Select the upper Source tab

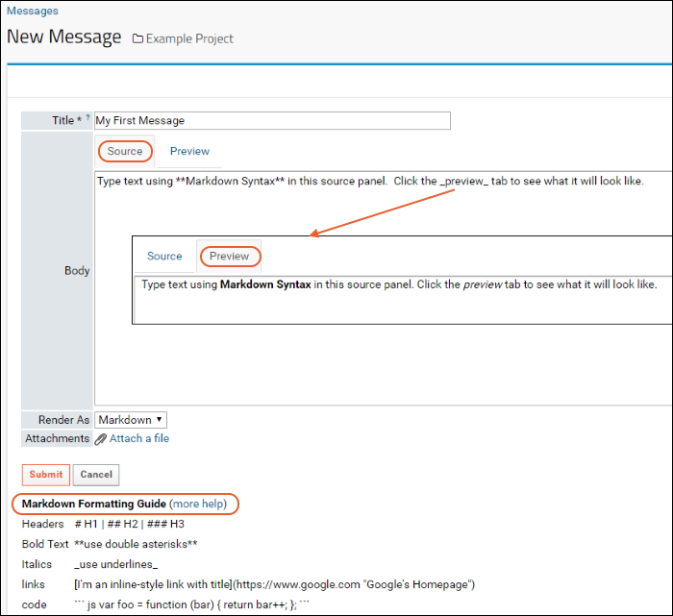(x=125, y=151)
